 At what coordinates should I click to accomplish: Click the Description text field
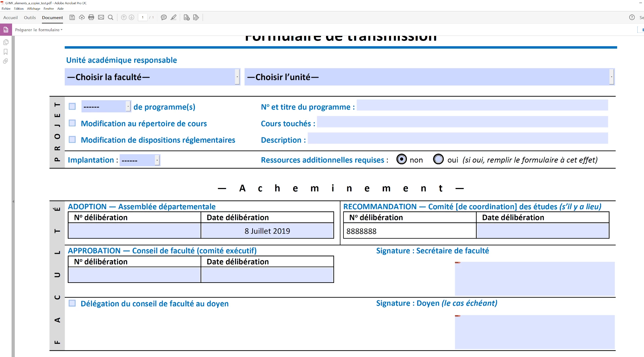(x=458, y=138)
